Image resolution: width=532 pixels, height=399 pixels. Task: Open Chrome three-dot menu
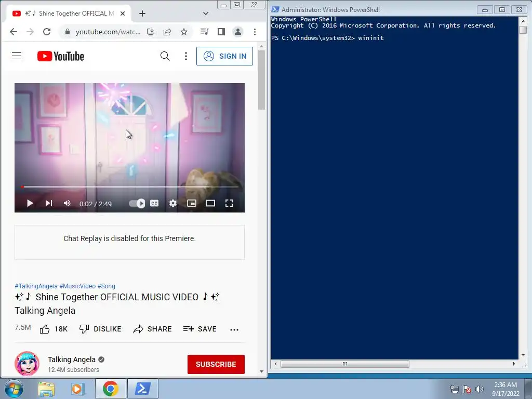coord(255,32)
